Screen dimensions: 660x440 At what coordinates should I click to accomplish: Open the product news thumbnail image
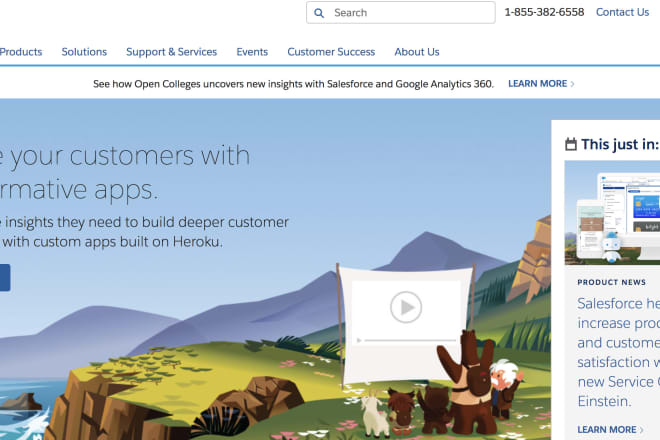[x=612, y=213]
